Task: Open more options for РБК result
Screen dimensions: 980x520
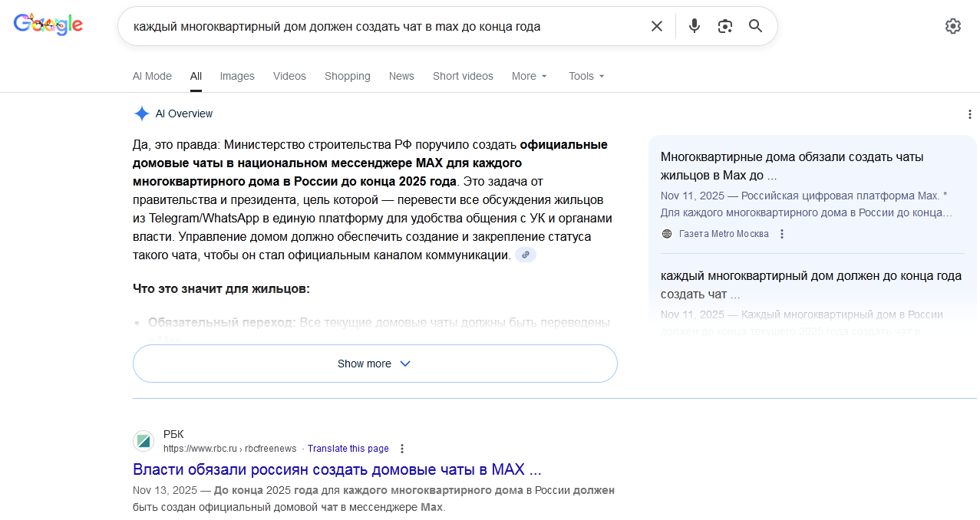Action: 402,449
